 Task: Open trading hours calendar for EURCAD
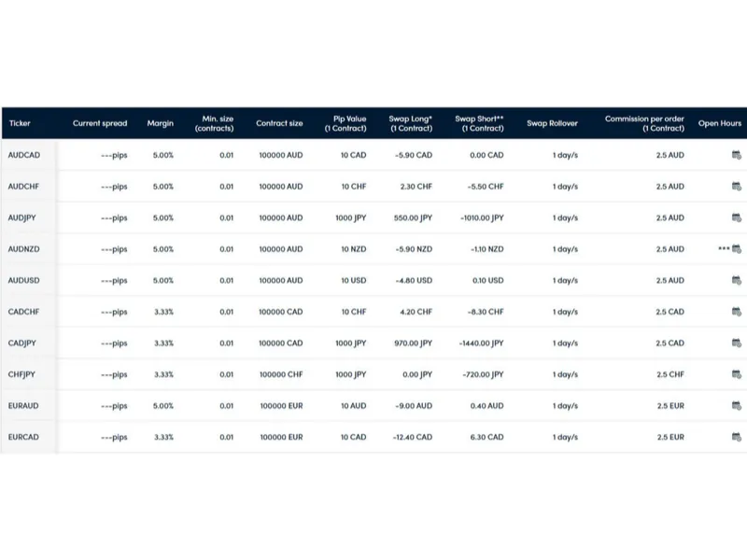click(737, 437)
